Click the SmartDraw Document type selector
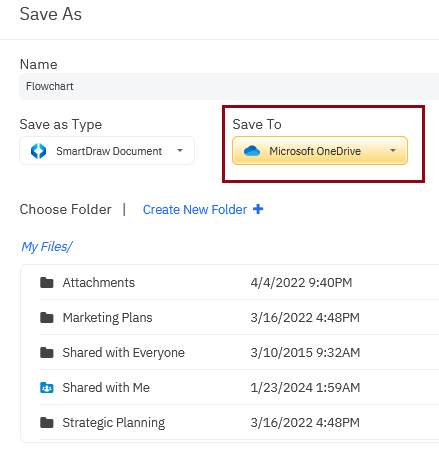Screen dimensions: 439x461 107,151
